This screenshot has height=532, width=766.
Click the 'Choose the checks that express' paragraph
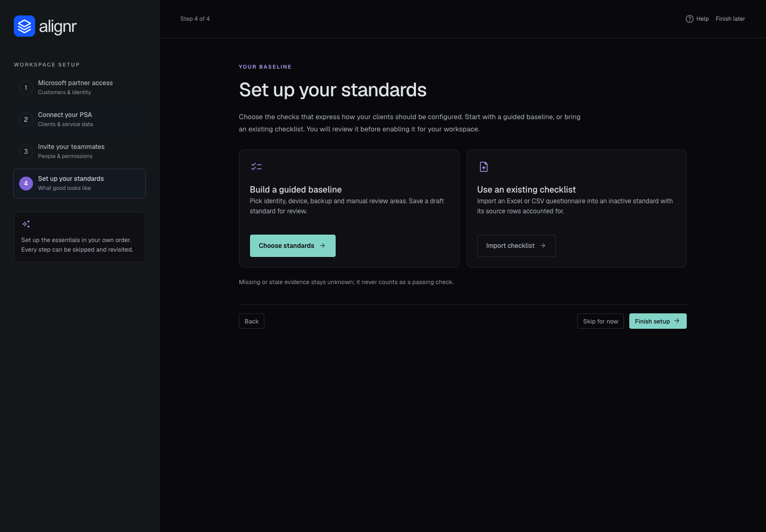[410, 123]
